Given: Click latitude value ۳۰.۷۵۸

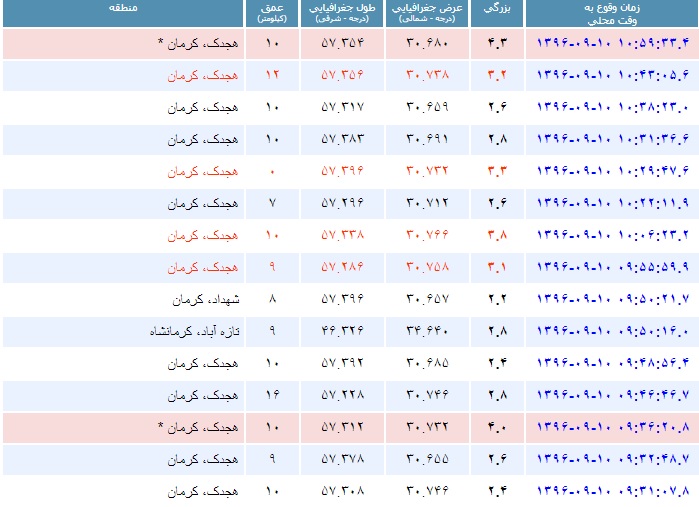Looking at the screenshot, I should click(427, 267).
